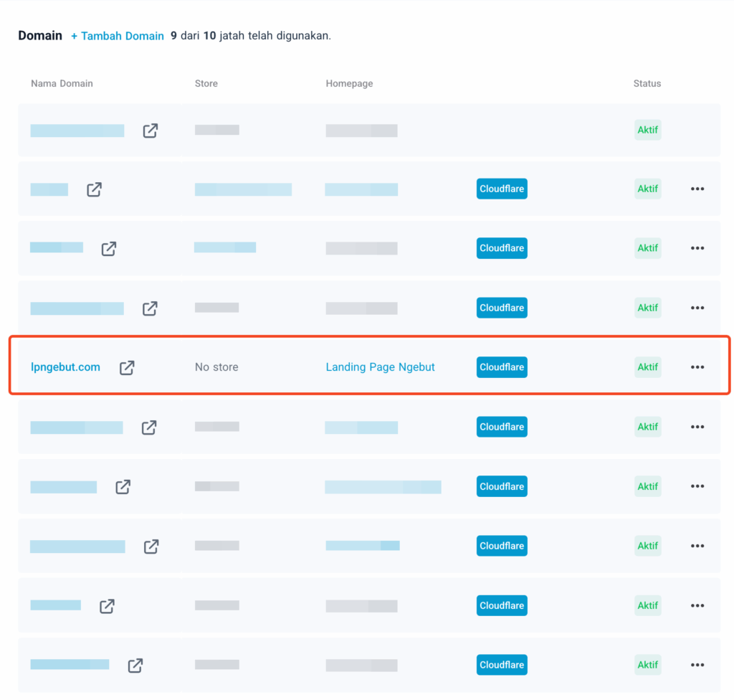Select the Nama Domain column header
734x700 pixels.
[62, 83]
